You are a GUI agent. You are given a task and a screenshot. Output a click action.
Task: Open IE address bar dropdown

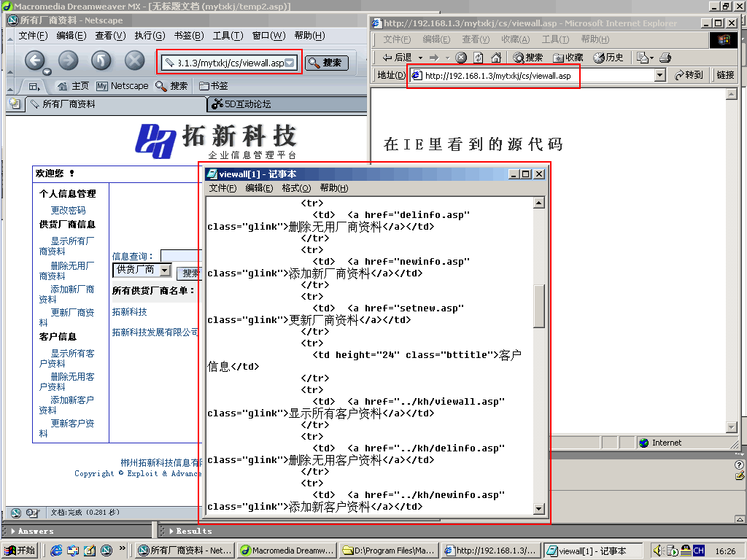[659, 75]
